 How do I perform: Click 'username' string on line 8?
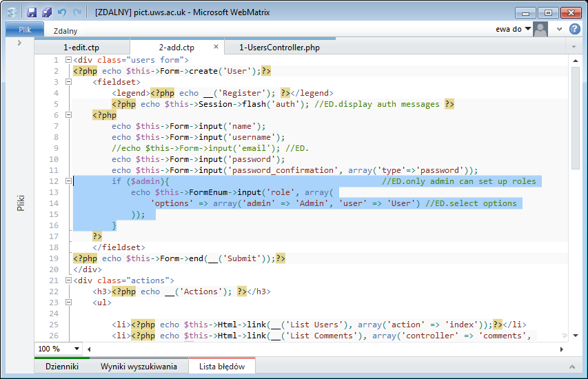tap(252, 137)
